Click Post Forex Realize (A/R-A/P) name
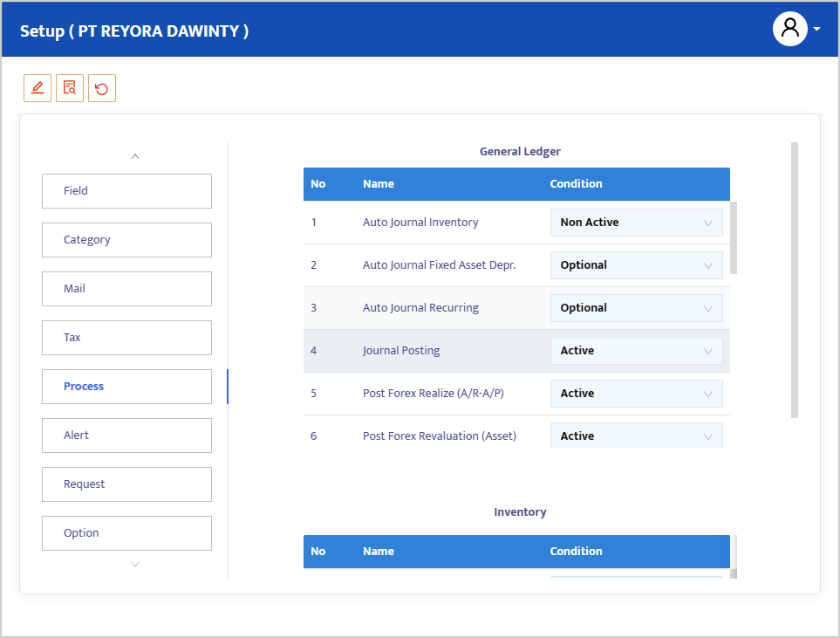 pyautogui.click(x=434, y=394)
